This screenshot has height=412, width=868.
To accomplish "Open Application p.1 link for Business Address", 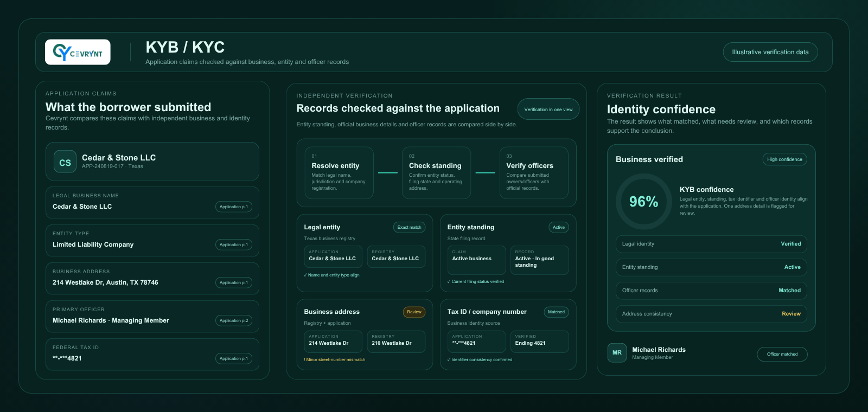I will click(x=234, y=282).
